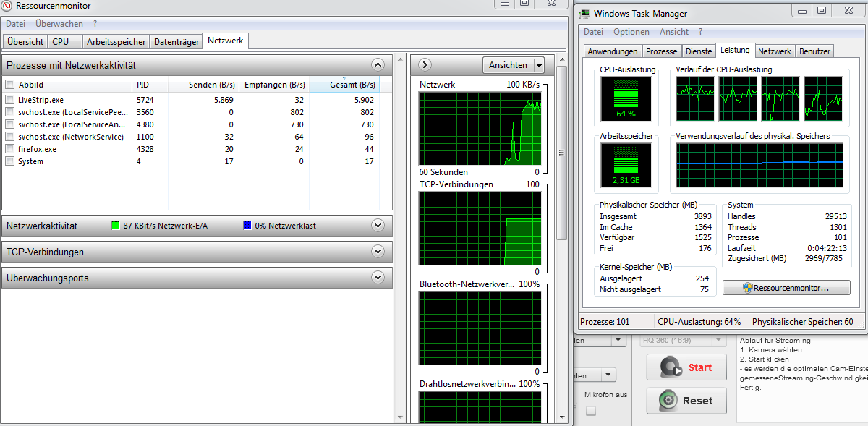Switch to Netzwerk tab in Task-Manager

[x=775, y=51]
